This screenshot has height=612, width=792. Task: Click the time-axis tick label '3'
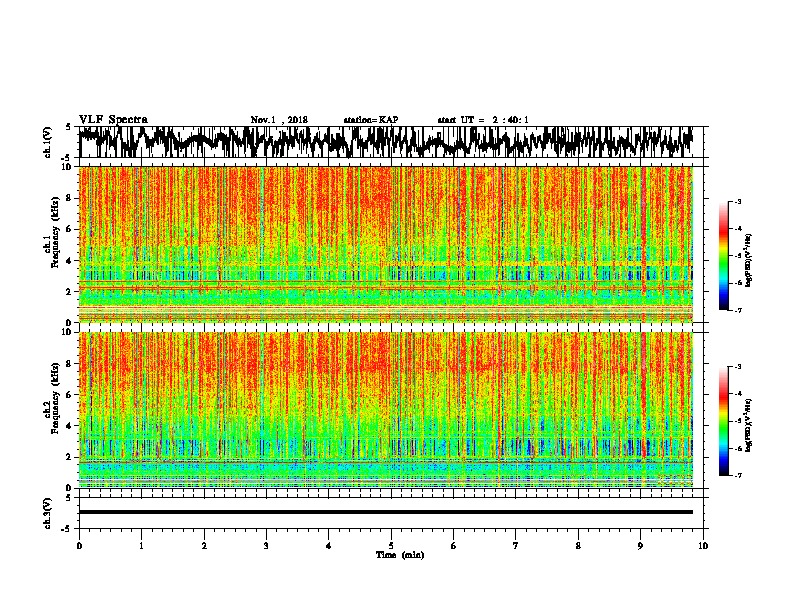pyautogui.click(x=266, y=546)
